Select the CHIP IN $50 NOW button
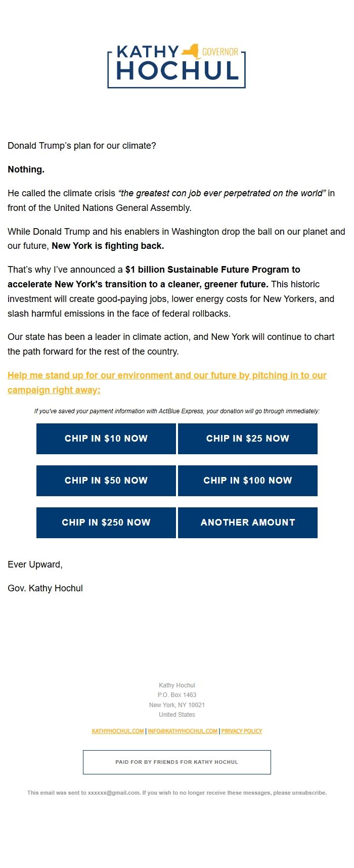The image size is (354, 868). click(x=106, y=481)
